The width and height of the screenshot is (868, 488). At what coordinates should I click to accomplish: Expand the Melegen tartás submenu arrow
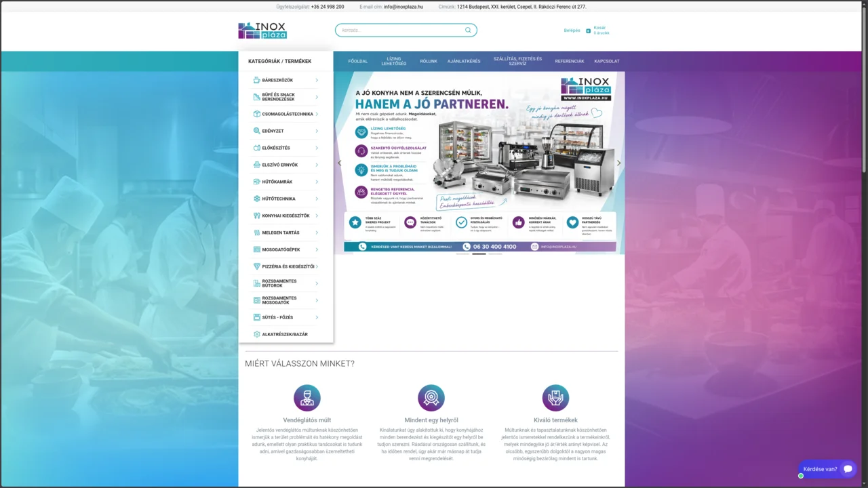click(x=317, y=232)
